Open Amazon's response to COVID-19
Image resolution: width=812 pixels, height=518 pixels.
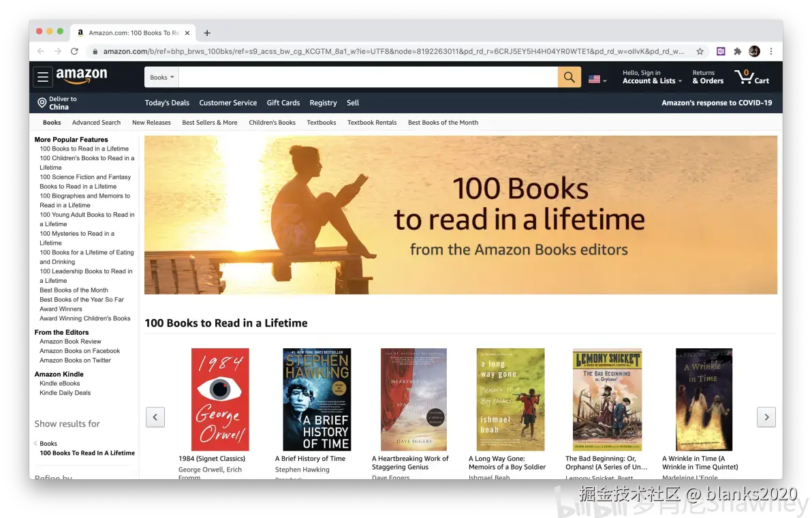[717, 102]
